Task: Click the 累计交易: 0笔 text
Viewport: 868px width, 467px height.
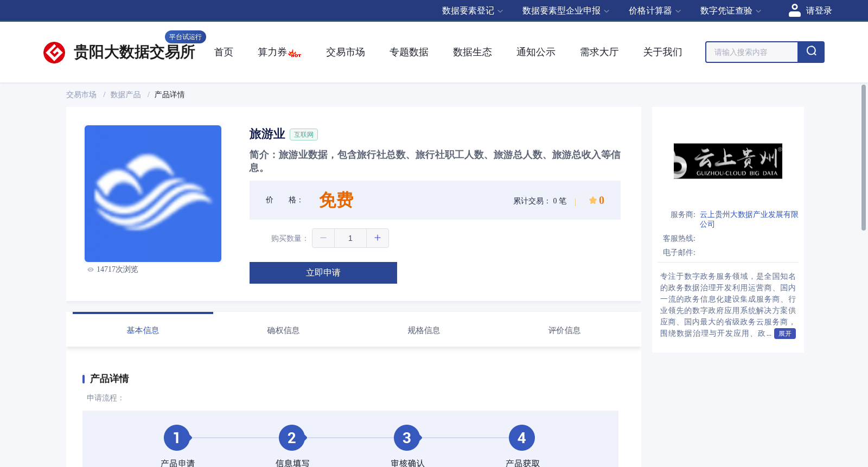Action: 540,201
